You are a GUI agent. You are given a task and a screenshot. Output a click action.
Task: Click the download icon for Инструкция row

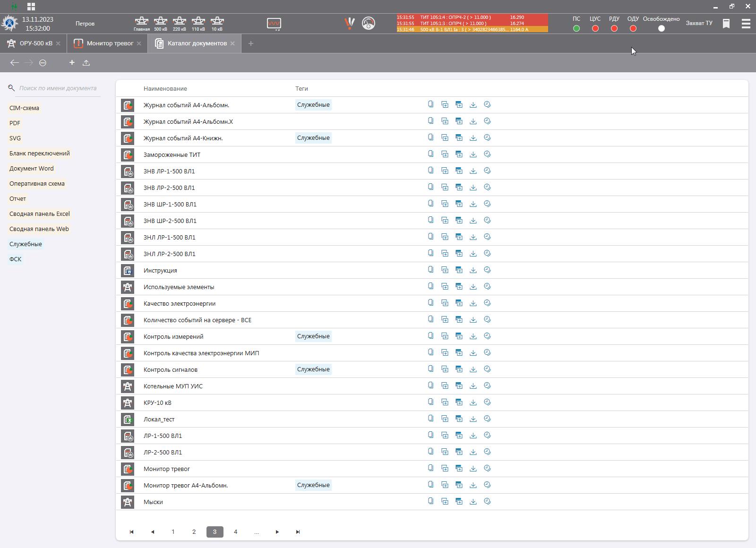[x=473, y=270]
